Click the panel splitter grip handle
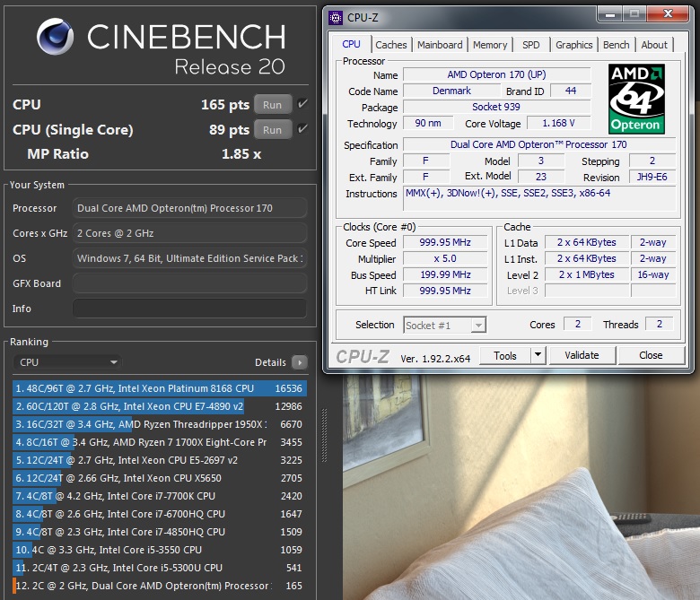Screen dimensions: 700x600 (324, 435)
